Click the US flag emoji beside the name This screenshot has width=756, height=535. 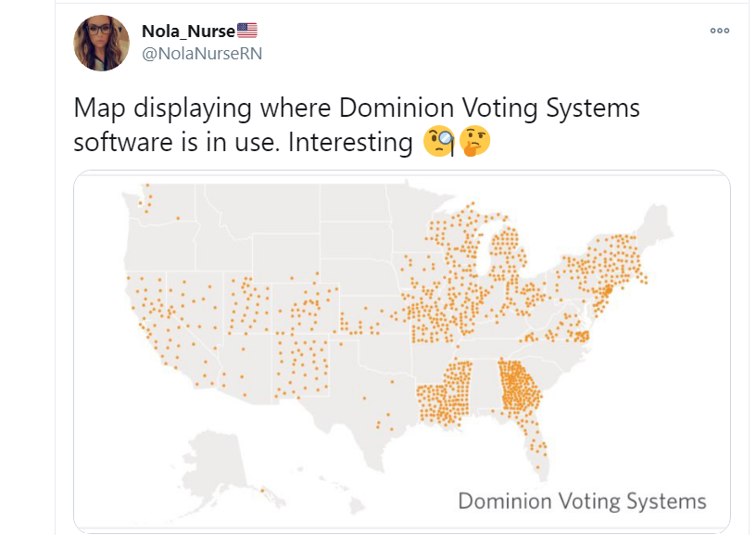[x=247, y=32]
